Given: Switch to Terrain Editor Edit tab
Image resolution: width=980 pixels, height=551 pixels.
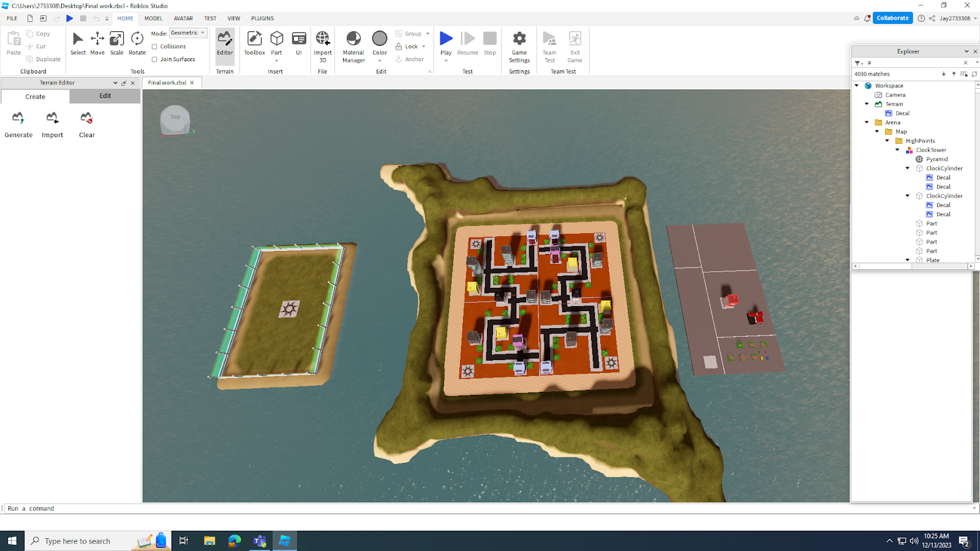Looking at the screenshot, I should pos(105,96).
